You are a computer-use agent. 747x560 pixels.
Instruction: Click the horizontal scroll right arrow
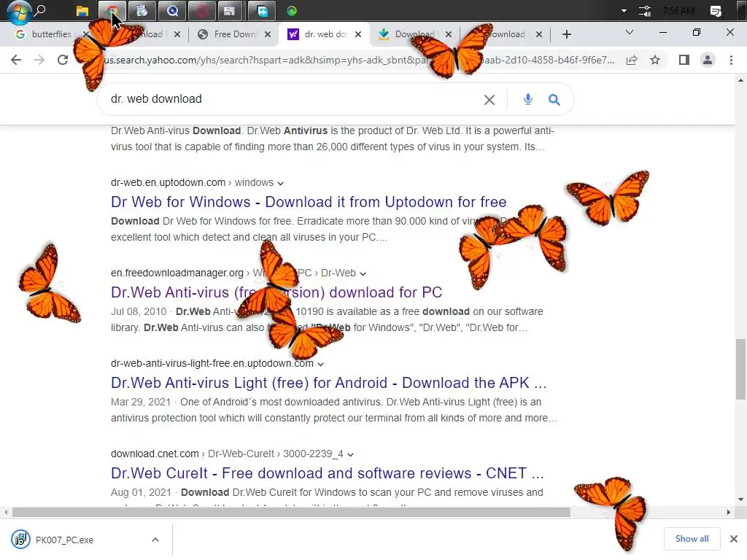(729, 513)
